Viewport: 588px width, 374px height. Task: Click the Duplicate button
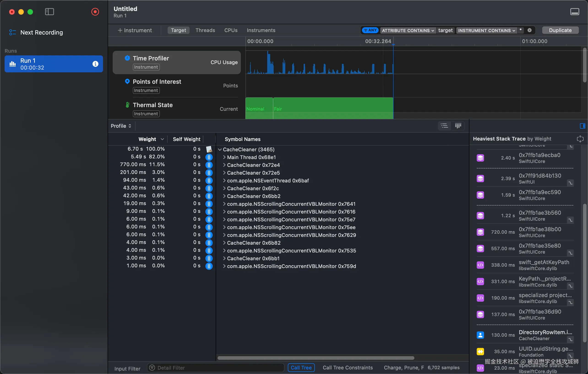(x=560, y=30)
